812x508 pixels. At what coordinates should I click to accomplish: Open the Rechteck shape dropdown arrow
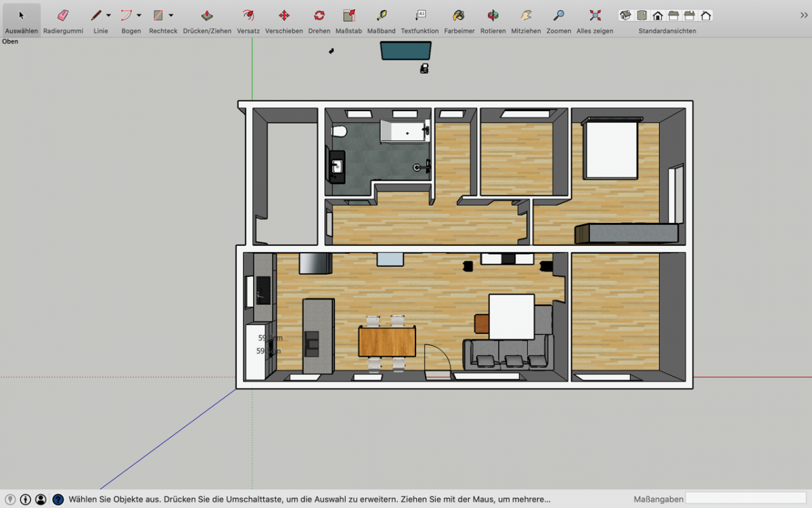(171, 16)
